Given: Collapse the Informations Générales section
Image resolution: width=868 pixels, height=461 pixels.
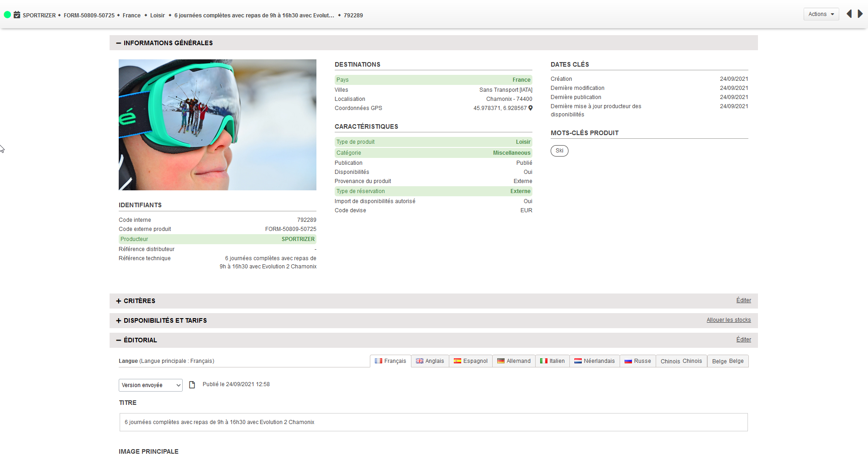Looking at the screenshot, I should point(119,43).
